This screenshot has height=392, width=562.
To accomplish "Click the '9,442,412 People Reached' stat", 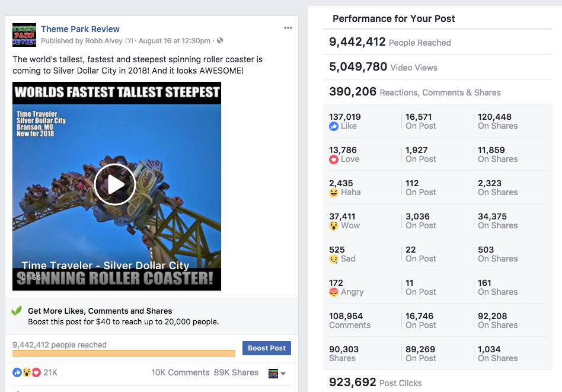I will point(390,42).
